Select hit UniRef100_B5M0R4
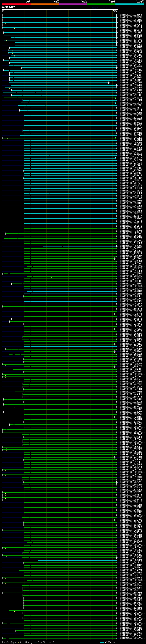 tap(131, 560)
